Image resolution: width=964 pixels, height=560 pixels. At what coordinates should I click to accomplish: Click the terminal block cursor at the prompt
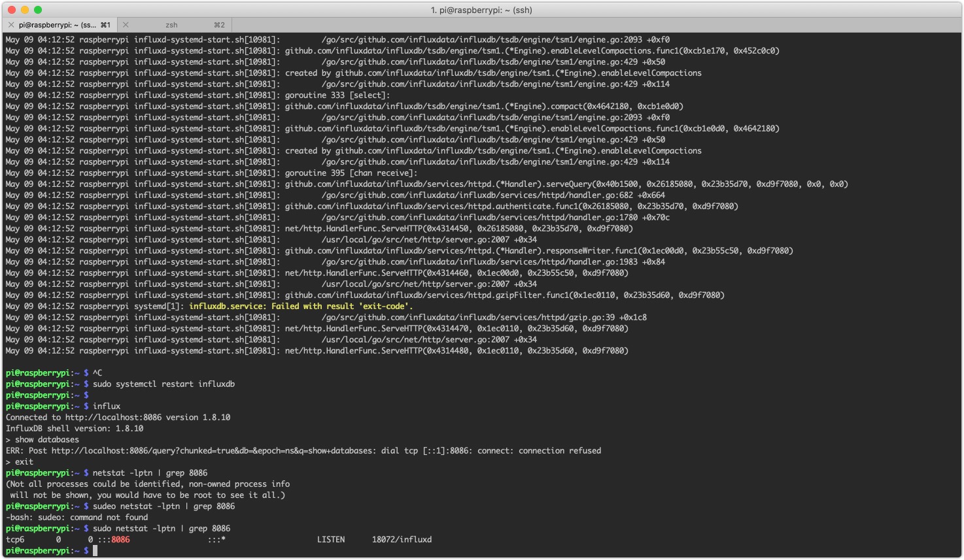tap(95, 551)
